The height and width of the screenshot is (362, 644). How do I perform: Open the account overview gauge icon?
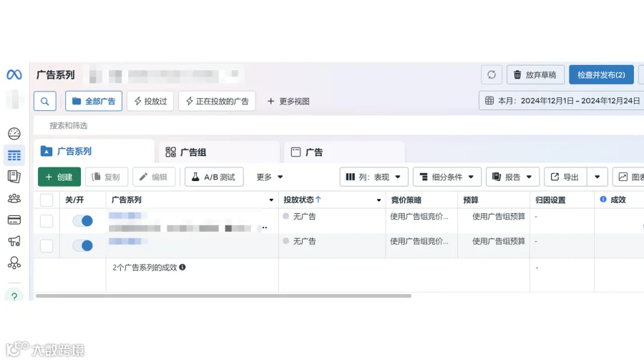click(x=14, y=133)
